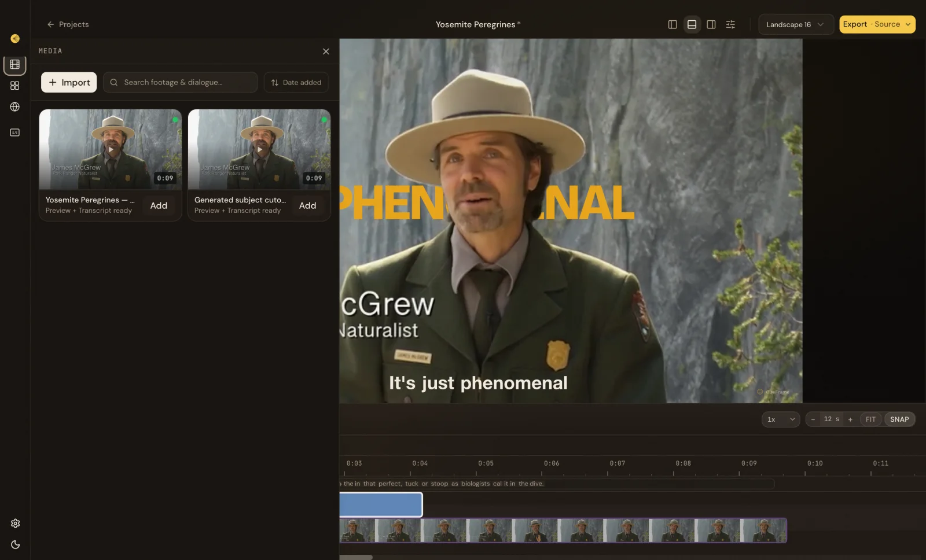926x560 pixels.
Task: Focus the Search footage & dialogue field
Action: pos(180,82)
